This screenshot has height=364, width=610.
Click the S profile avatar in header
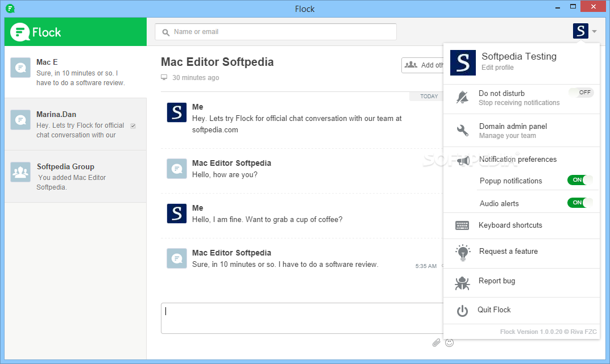click(x=580, y=31)
